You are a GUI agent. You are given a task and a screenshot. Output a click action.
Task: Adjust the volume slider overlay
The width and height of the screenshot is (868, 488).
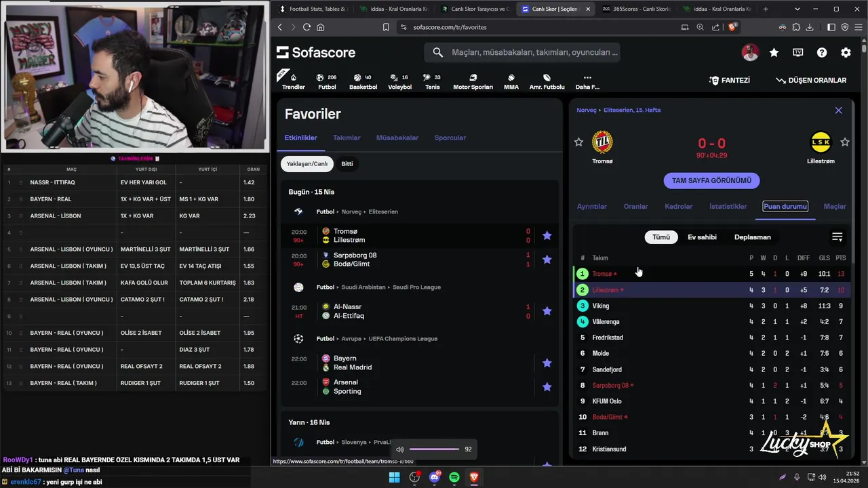[435, 449]
